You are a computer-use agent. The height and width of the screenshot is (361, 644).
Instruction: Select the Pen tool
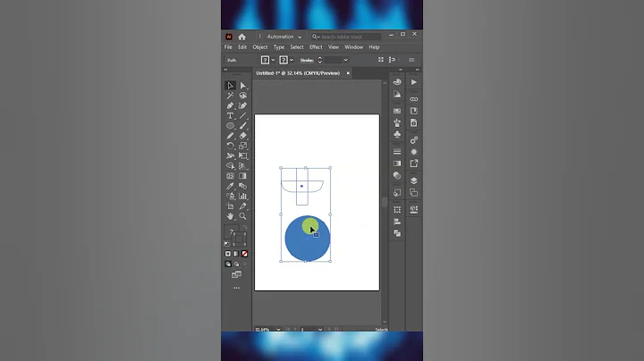(x=231, y=105)
